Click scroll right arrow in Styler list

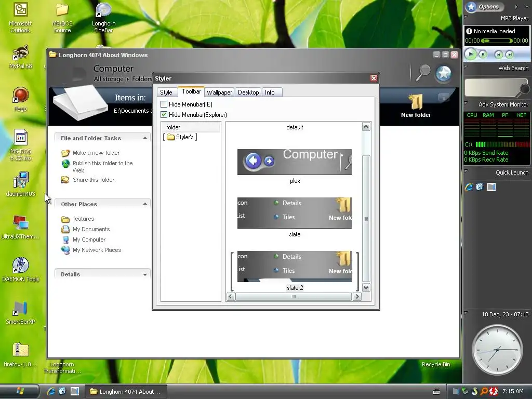click(357, 297)
